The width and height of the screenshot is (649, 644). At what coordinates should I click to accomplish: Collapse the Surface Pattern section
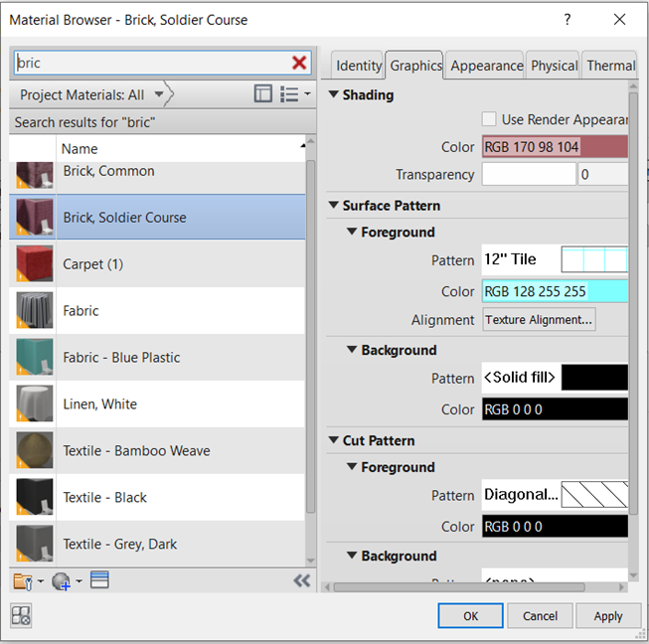pos(334,205)
